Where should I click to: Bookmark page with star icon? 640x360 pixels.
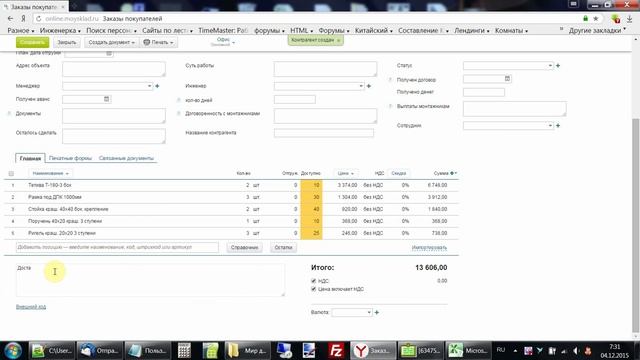point(596,19)
